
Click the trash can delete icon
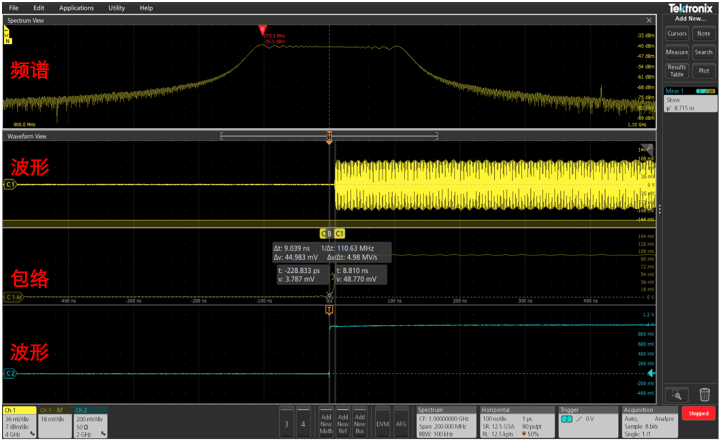coord(704,395)
